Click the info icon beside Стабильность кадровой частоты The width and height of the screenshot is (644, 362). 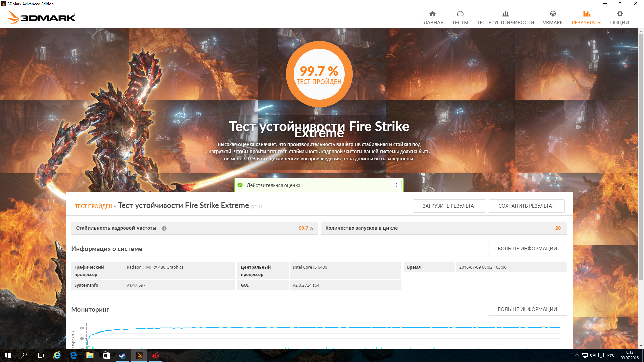coord(164,228)
